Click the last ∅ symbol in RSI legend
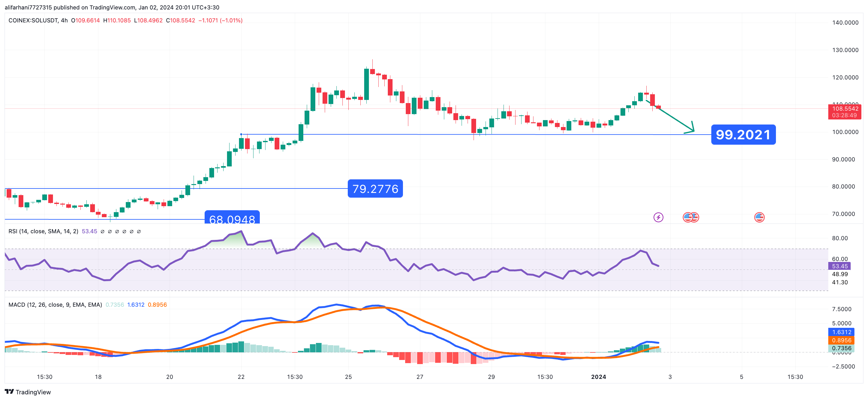The height and width of the screenshot is (400, 868). point(139,231)
